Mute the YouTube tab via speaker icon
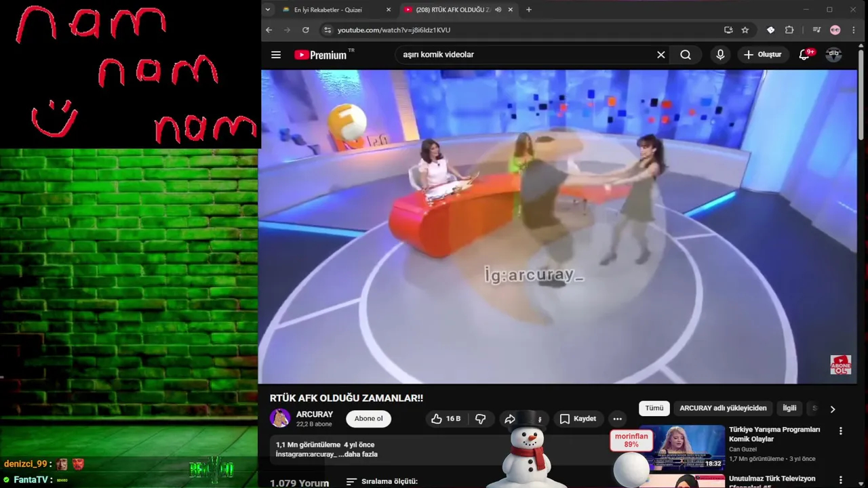 (x=498, y=9)
